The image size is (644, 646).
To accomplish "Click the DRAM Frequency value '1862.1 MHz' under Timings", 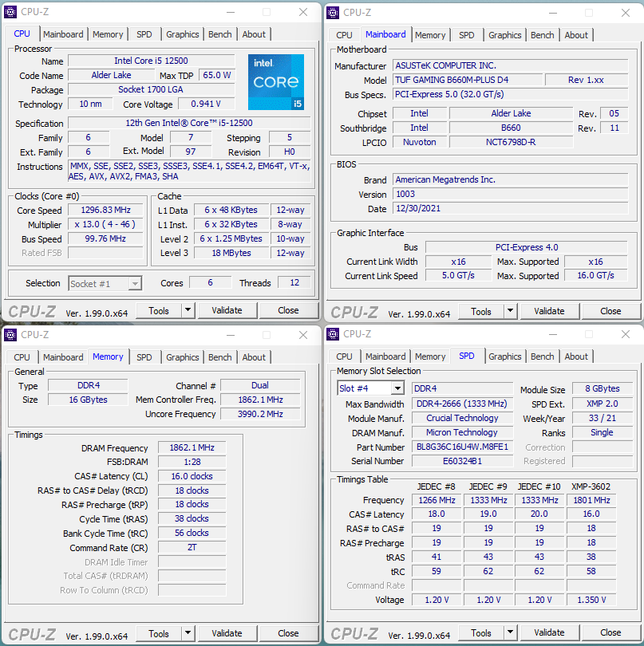I will tap(192, 447).
